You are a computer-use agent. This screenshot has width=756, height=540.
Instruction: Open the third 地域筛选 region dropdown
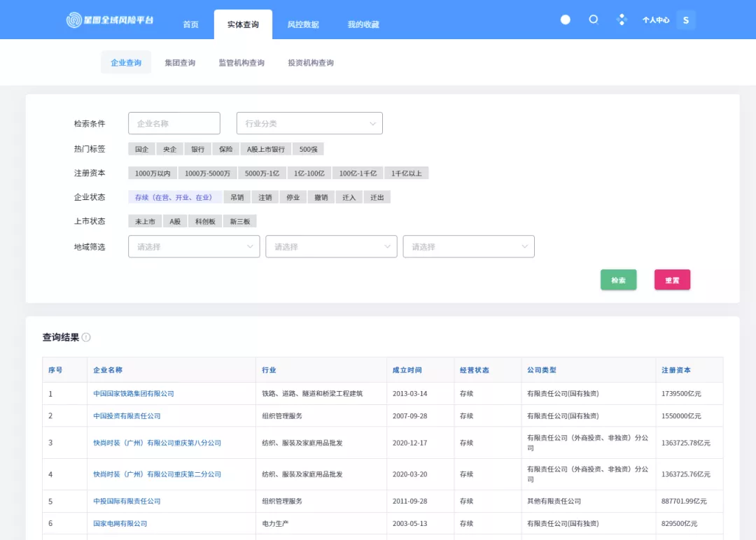[x=468, y=246]
